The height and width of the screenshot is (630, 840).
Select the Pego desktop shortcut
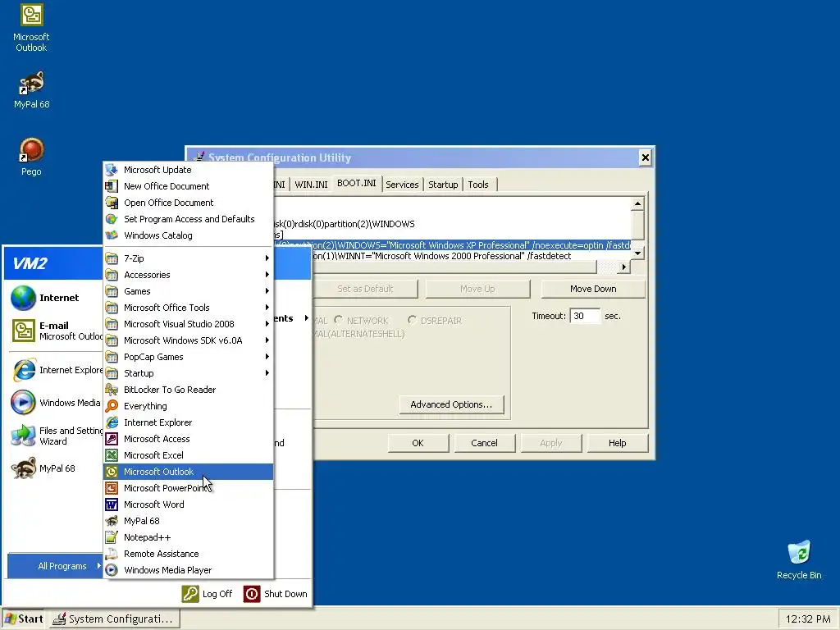(x=31, y=157)
